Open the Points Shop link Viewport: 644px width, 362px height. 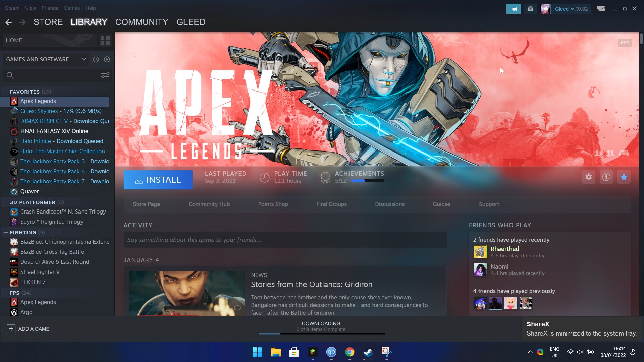pyautogui.click(x=273, y=204)
